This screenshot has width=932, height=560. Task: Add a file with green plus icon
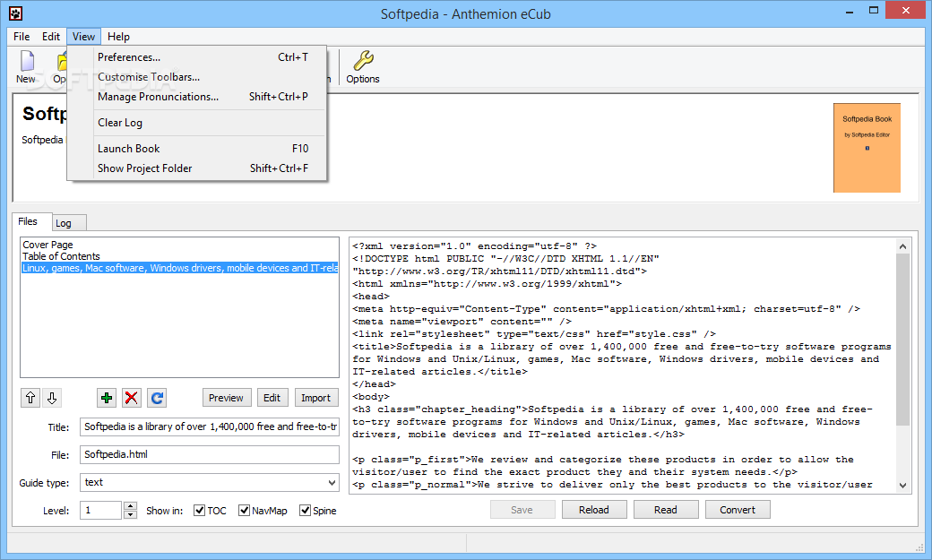tap(107, 398)
